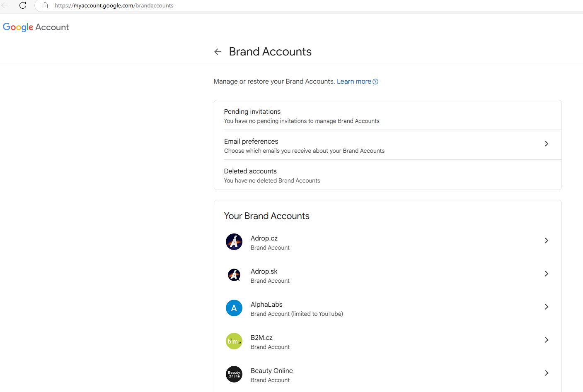
Task: Open the Adrop.cz brand account
Action: [388, 242]
